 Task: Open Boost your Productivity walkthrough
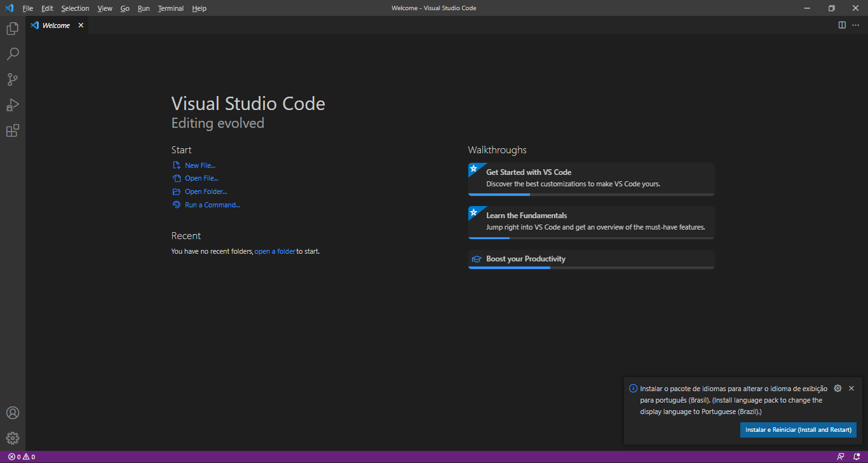coord(591,259)
